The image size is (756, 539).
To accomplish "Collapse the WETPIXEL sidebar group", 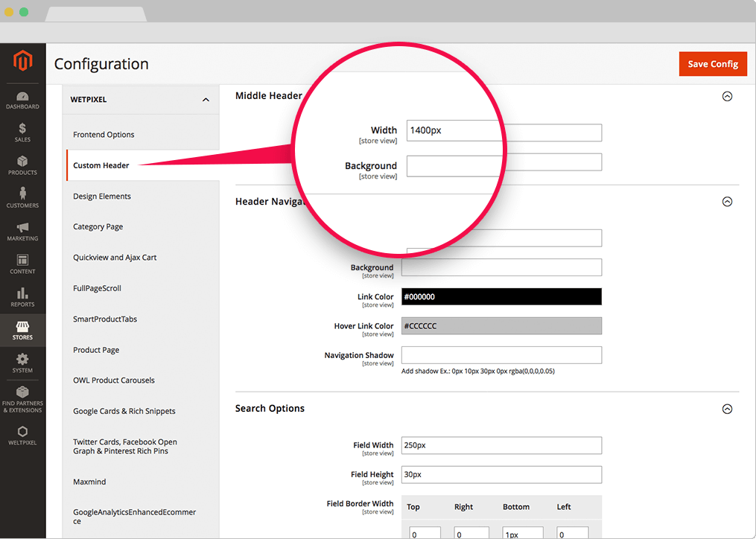I will tap(206, 100).
